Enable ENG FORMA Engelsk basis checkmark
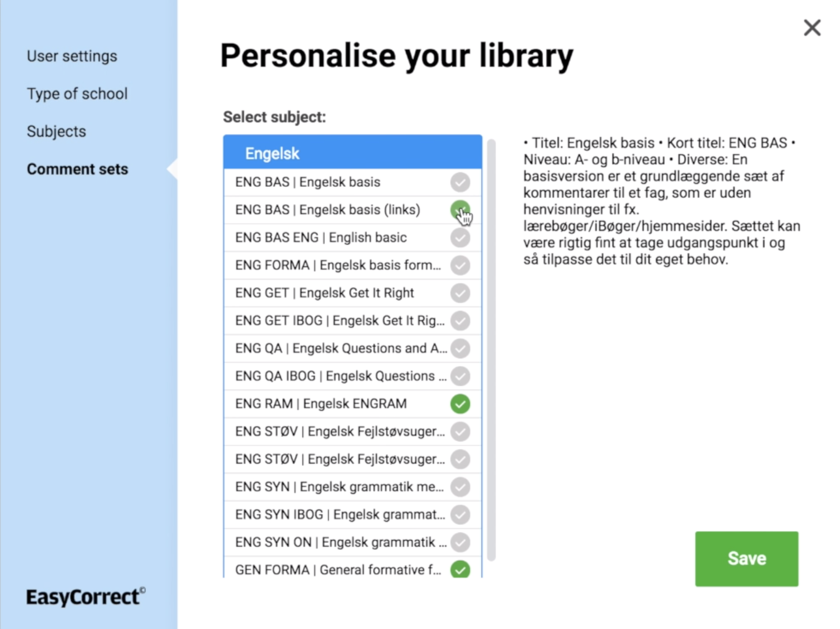840x629 pixels. pyautogui.click(x=460, y=265)
